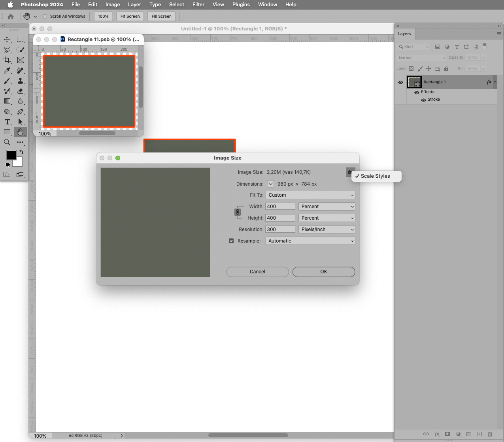The image size is (504, 442).
Task: Open the Image menu
Action: coord(113,4)
